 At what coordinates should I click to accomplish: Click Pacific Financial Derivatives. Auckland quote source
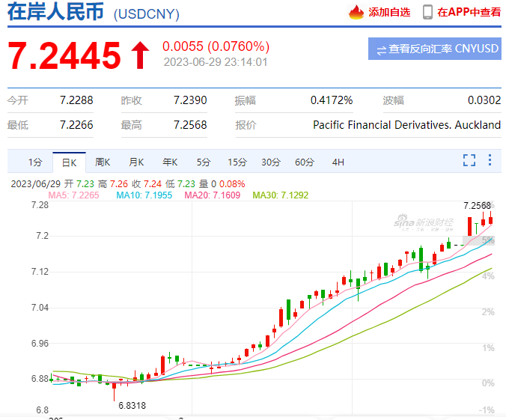coord(407,124)
